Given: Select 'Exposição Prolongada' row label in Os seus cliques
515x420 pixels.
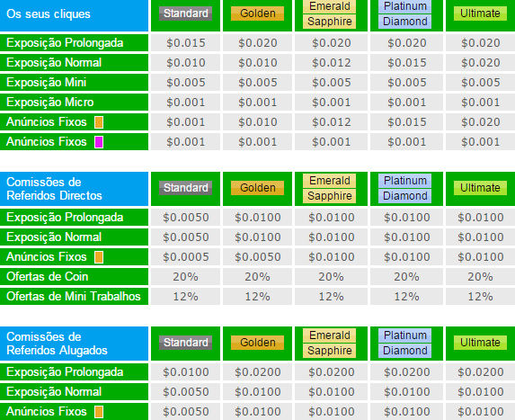Looking at the screenshot, I should (x=65, y=43).
